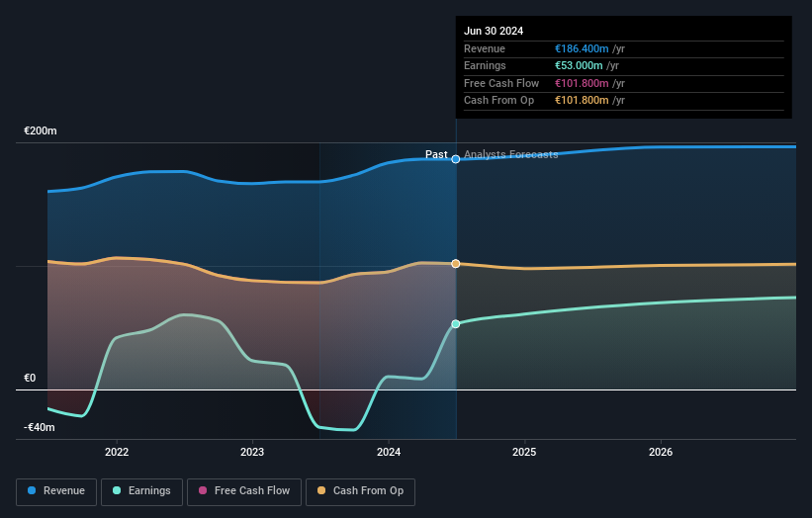This screenshot has width=812, height=518.
Task: Click the €186.400m revenue value in tooltip
Action: [582, 48]
